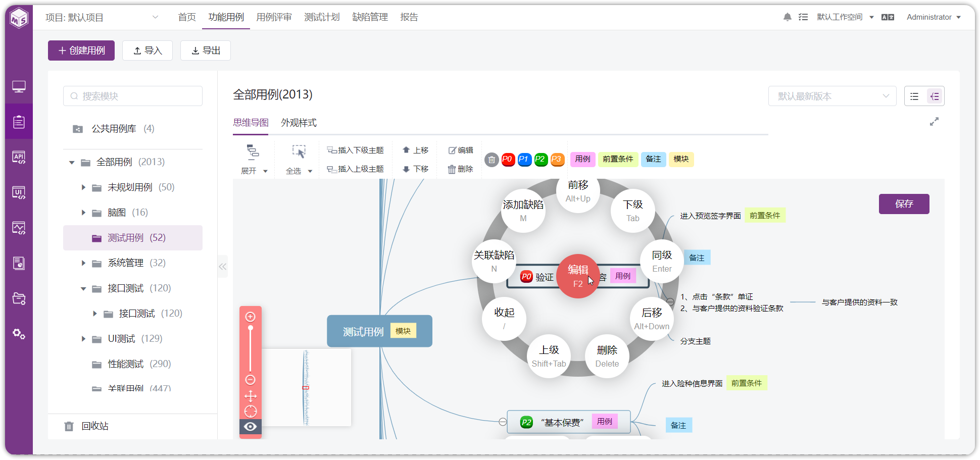Click the mind map zoom-out minus icon
Viewport: 980px width, 460px height.
tap(250, 380)
